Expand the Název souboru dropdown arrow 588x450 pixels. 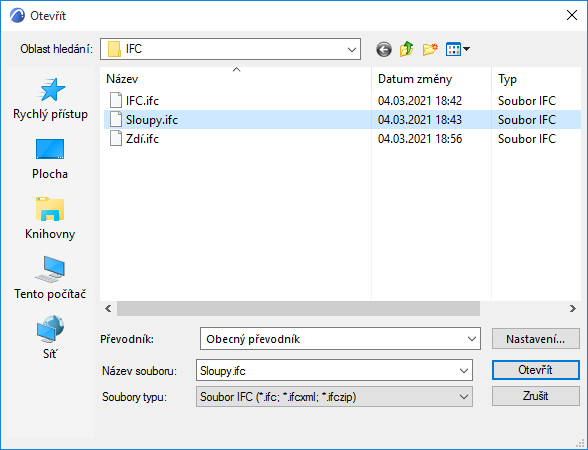click(x=464, y=370)
